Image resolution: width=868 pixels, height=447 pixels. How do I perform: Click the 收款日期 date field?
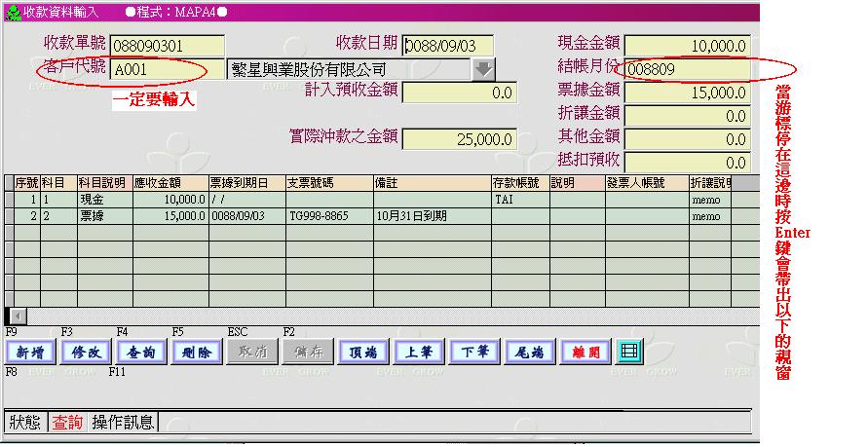(x=447, y=46)
